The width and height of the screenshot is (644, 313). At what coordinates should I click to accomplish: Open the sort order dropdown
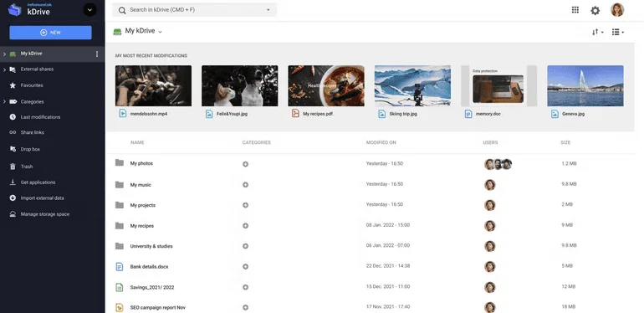[x=598, y=32]
